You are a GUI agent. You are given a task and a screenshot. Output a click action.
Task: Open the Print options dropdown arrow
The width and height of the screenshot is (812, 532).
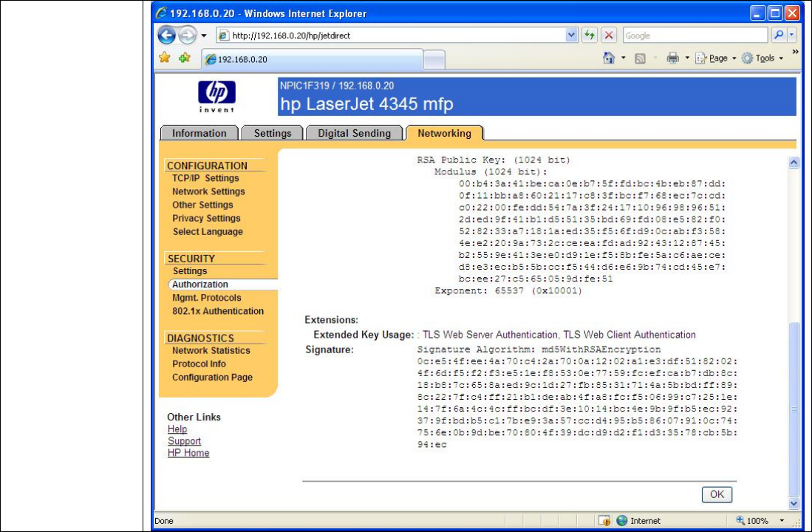tap(687, 58)
